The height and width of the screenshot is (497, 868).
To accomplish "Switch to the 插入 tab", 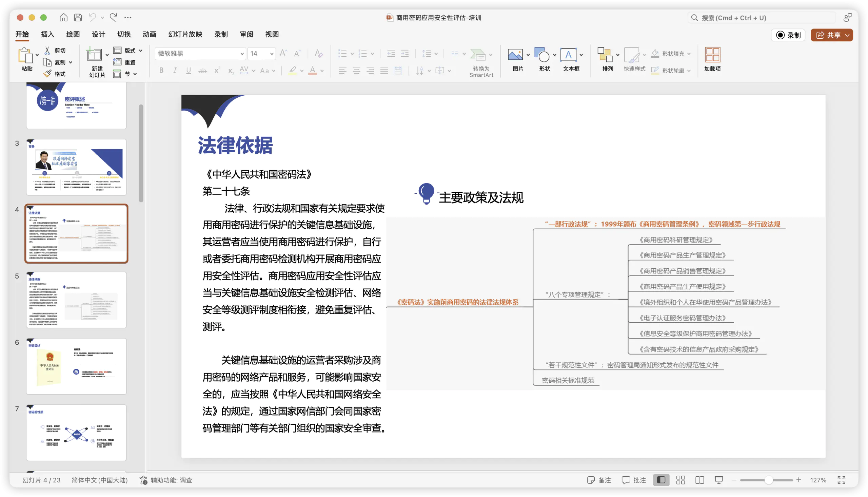I will (47, 34).
